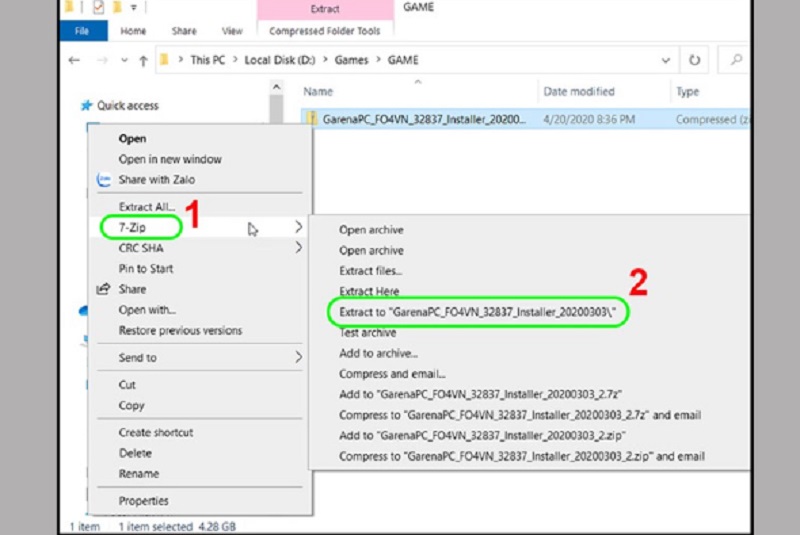Click the Quick access star icon
Viewport: 800px width, 535px height.
click(86, 106)
